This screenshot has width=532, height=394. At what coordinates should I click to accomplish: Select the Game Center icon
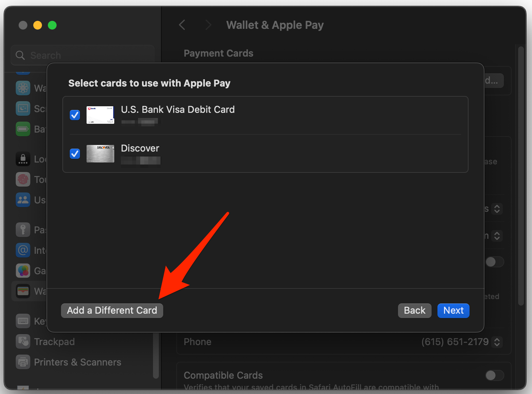23,271
